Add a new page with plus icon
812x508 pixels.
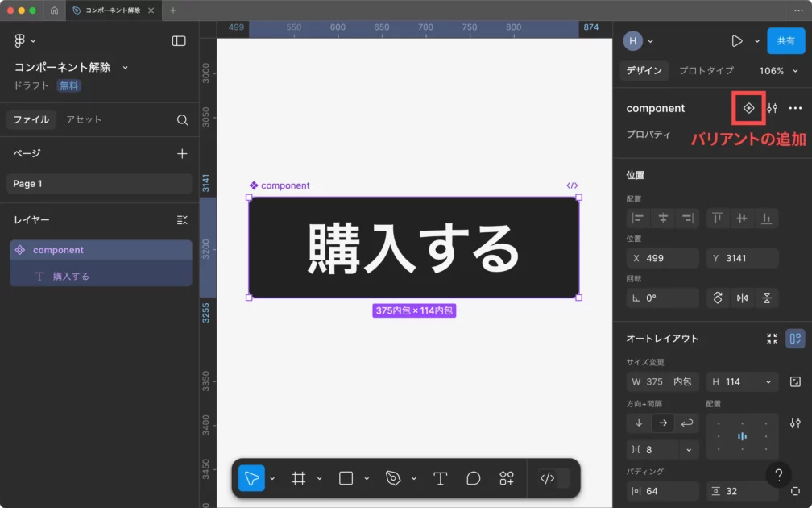coord(182,153)
